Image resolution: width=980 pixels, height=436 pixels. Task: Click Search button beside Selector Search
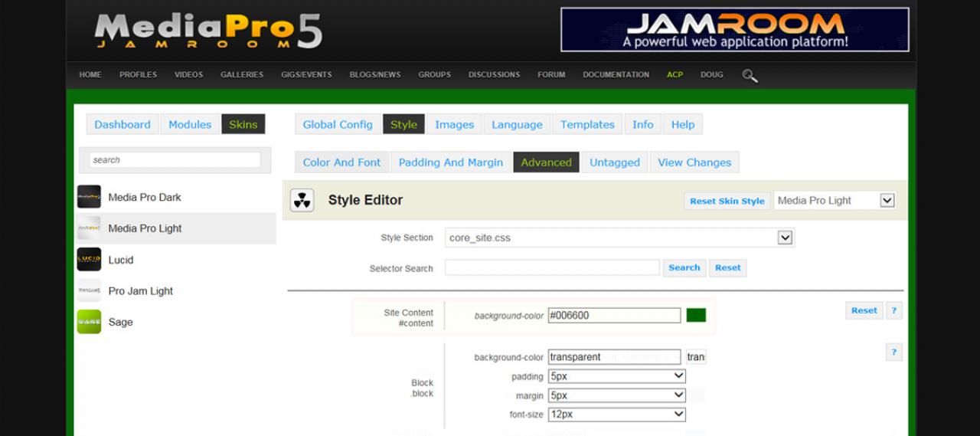click(x=684, y=267)
